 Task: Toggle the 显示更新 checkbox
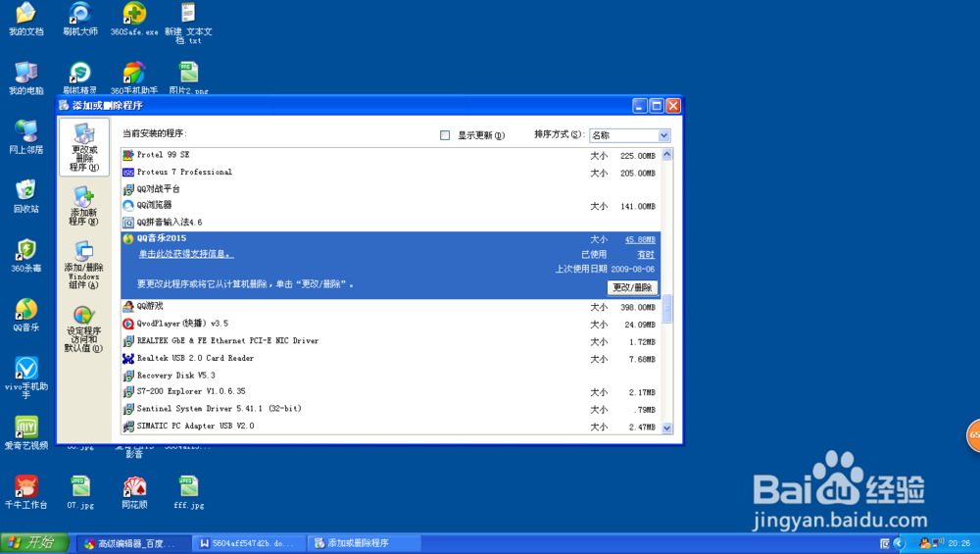click(x=445, y=135)
